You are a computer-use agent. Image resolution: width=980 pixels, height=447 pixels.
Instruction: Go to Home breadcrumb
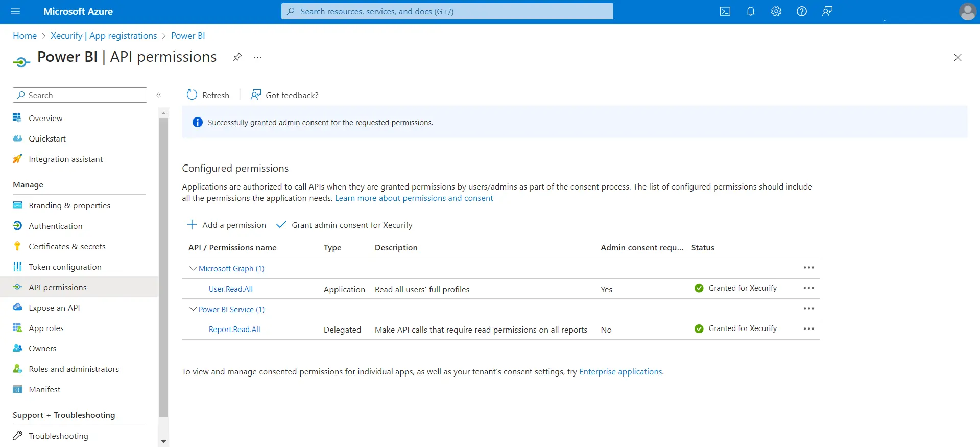click(25, 36)
